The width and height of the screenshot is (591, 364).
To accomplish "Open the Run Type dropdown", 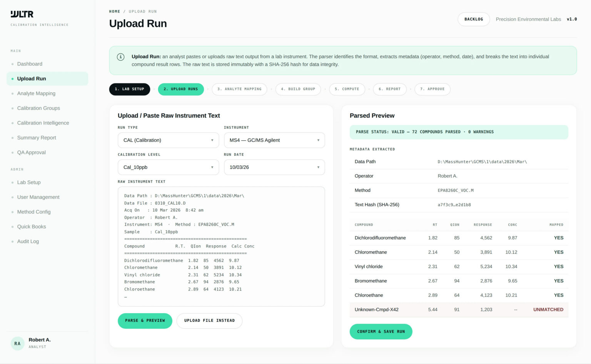I will tap(168, 140).
